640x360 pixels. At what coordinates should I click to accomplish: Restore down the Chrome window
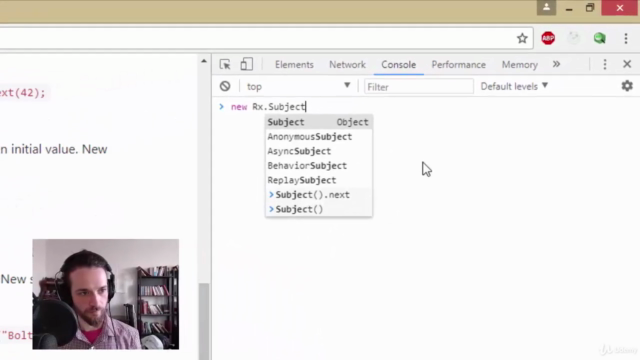(590, 8)
